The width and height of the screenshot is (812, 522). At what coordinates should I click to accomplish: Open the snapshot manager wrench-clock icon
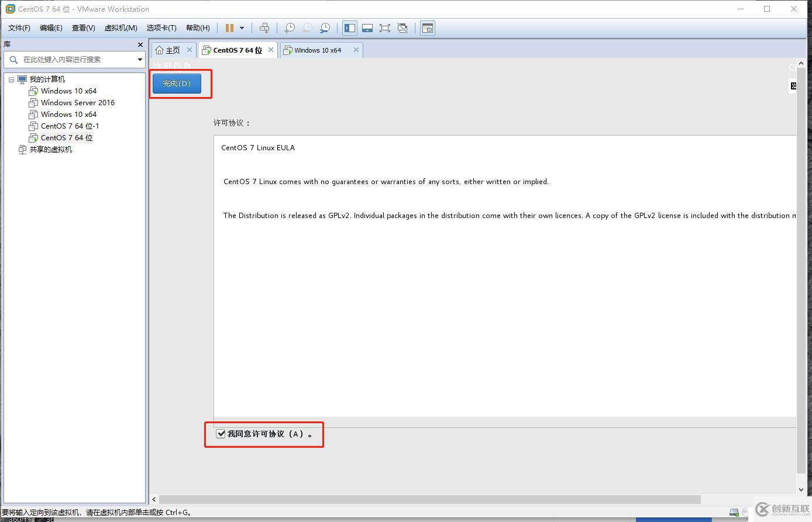(325, 28)
